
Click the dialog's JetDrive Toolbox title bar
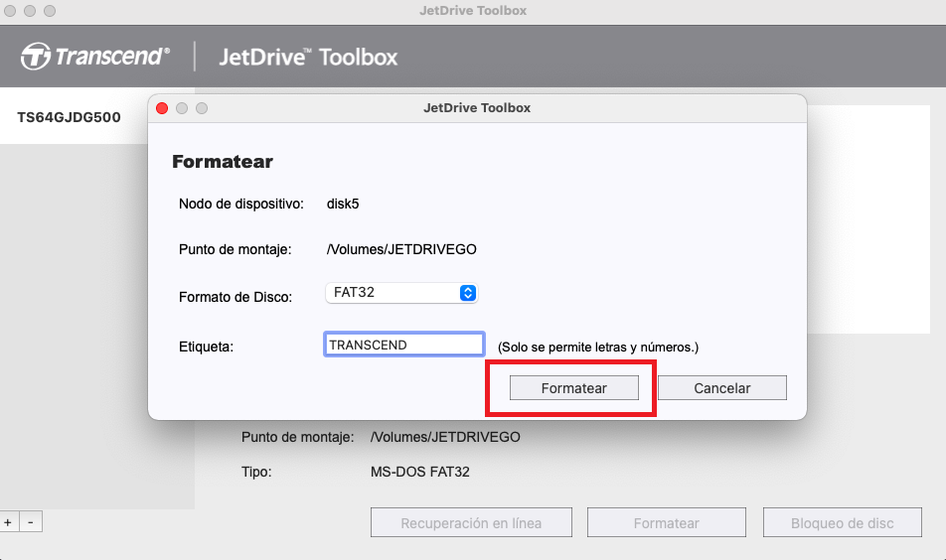pyautogui.click(x=477, y=108)
